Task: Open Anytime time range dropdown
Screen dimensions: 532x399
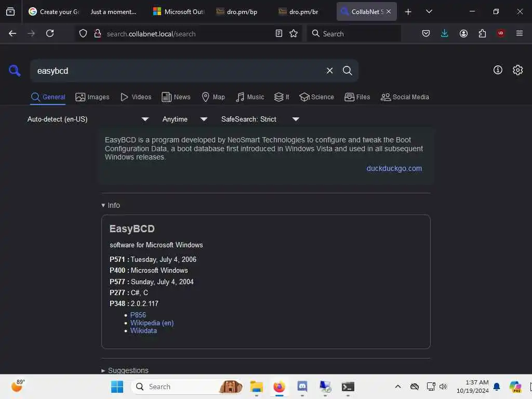Action: tap(184, 119)
